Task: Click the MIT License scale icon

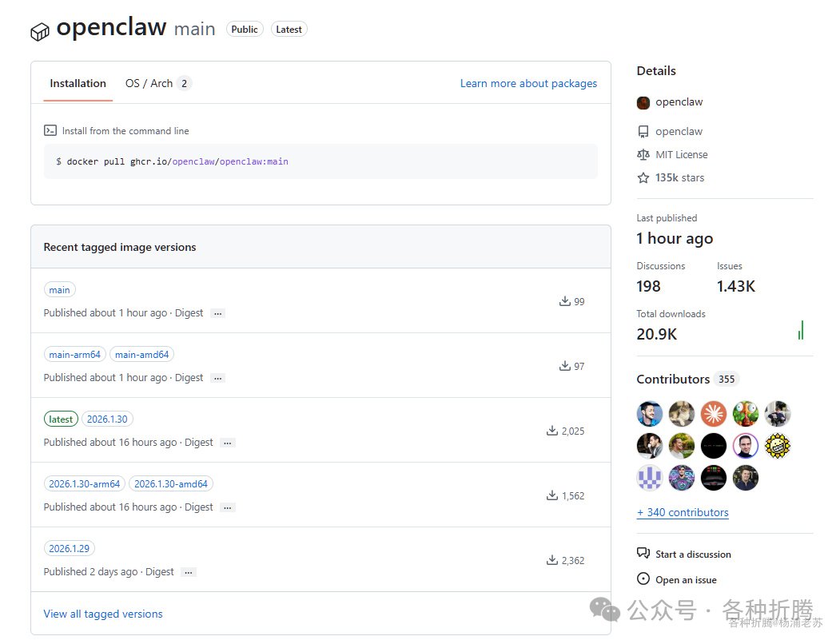Action: click(x=644, y=154)
